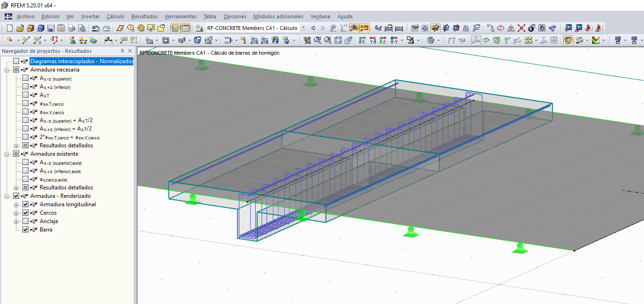This screenshot has height=304, width=644.
Task: Enable the Diagramas interacoplados checkbox
Action: tap(16, 61)
